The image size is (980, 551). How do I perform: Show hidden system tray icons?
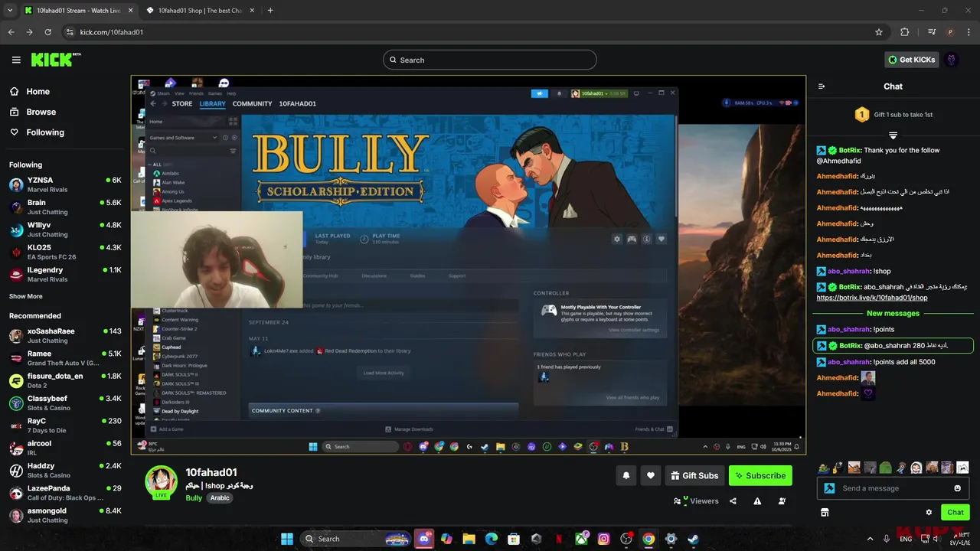(870, 539)
